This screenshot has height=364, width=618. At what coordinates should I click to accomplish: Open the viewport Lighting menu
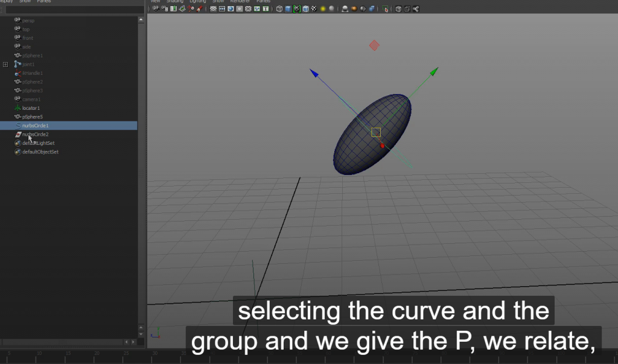(198, 1)
